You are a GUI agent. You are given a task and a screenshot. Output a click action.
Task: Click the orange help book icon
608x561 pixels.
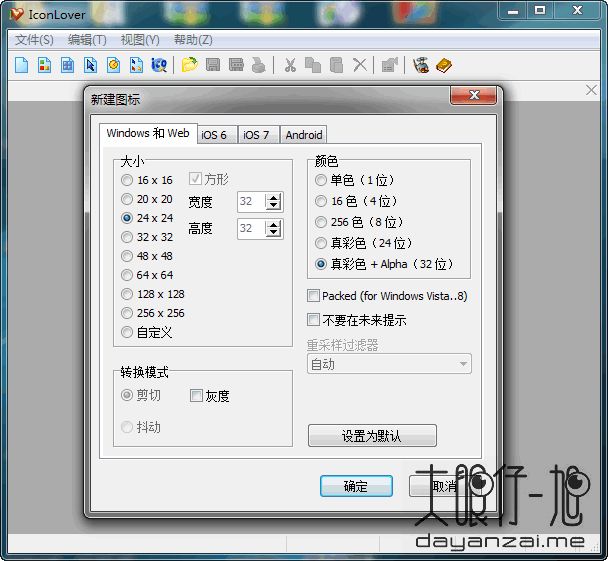[444, 65]
